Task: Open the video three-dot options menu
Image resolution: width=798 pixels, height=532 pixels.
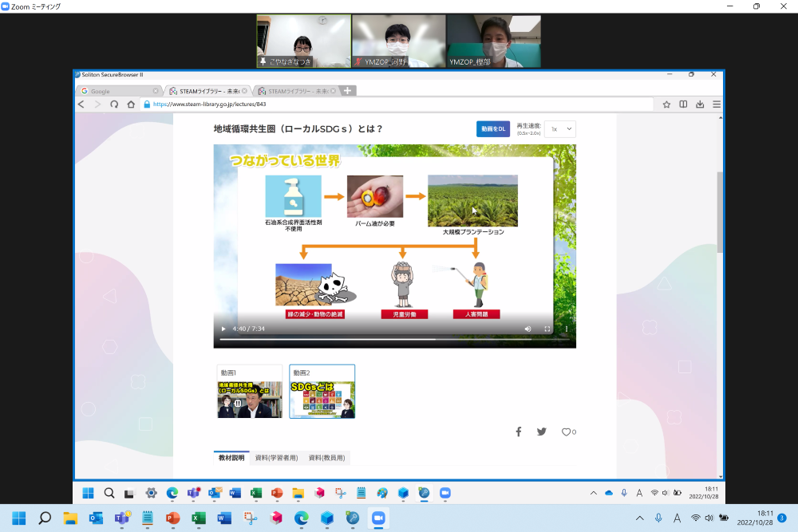Action: [567, 329]
